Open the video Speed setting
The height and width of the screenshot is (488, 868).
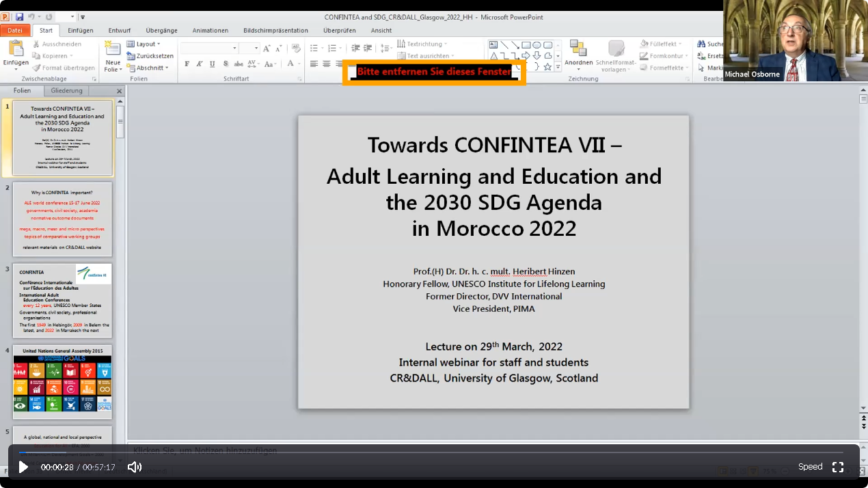pos(810,467)
